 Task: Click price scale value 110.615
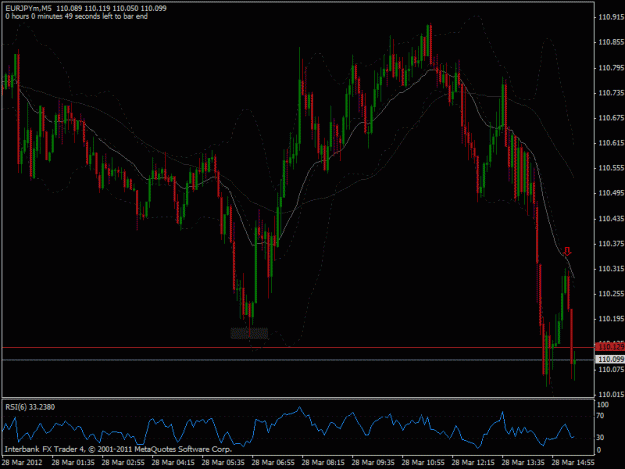611,143
